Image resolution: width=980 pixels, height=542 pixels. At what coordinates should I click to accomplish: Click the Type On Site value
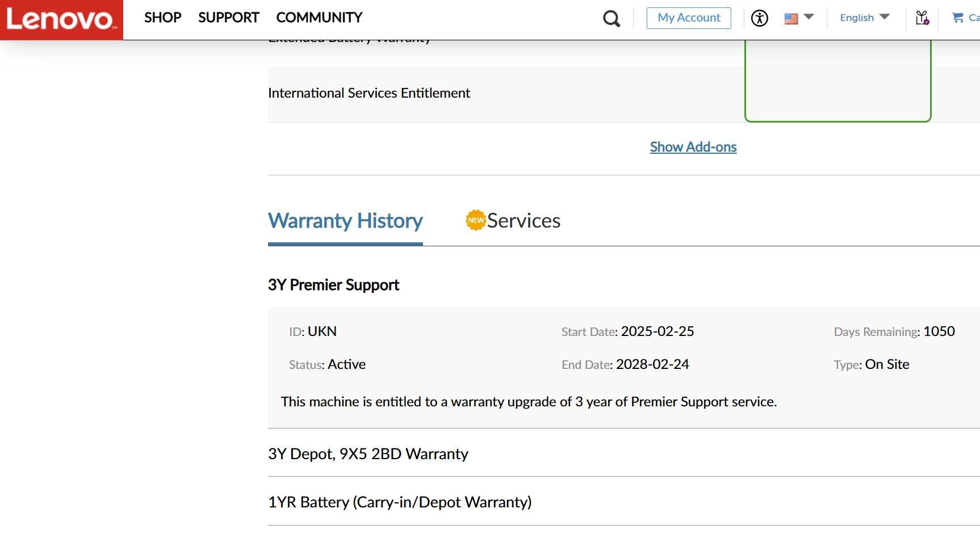click(x=887, y=364)
